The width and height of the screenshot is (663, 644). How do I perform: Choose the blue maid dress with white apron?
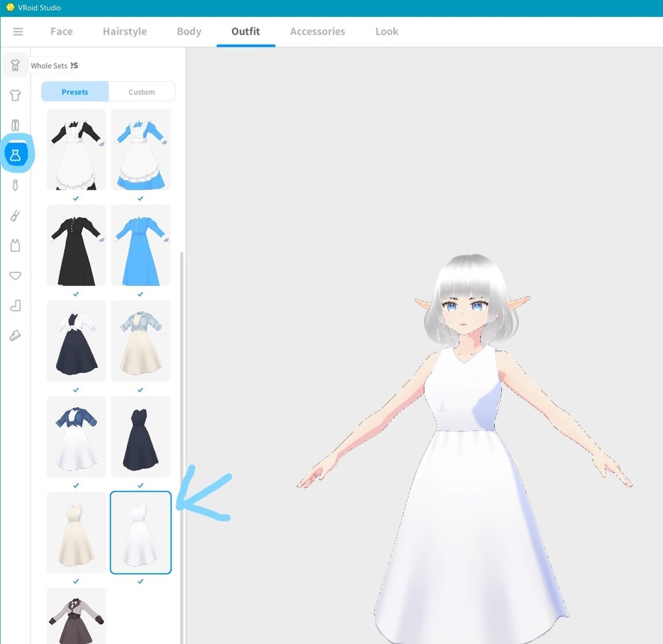140,150
